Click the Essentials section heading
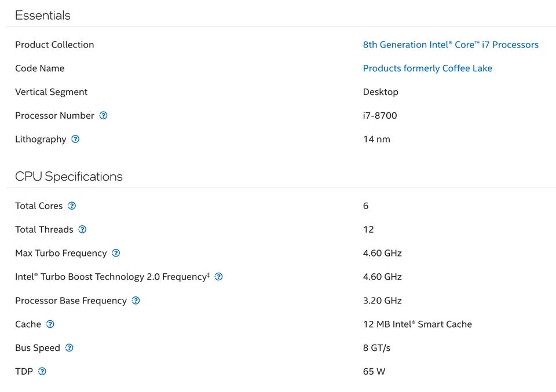 [x=43, y=16]
